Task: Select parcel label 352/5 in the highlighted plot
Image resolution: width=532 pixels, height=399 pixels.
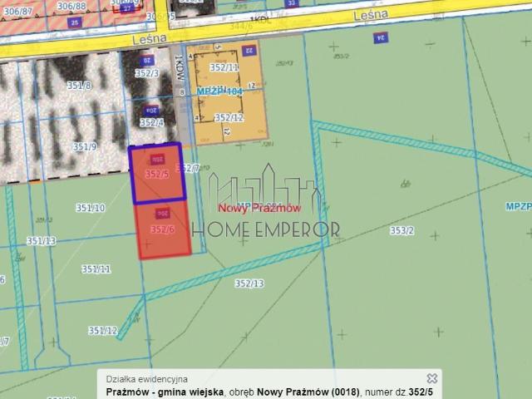Action: tap(157, 174)
